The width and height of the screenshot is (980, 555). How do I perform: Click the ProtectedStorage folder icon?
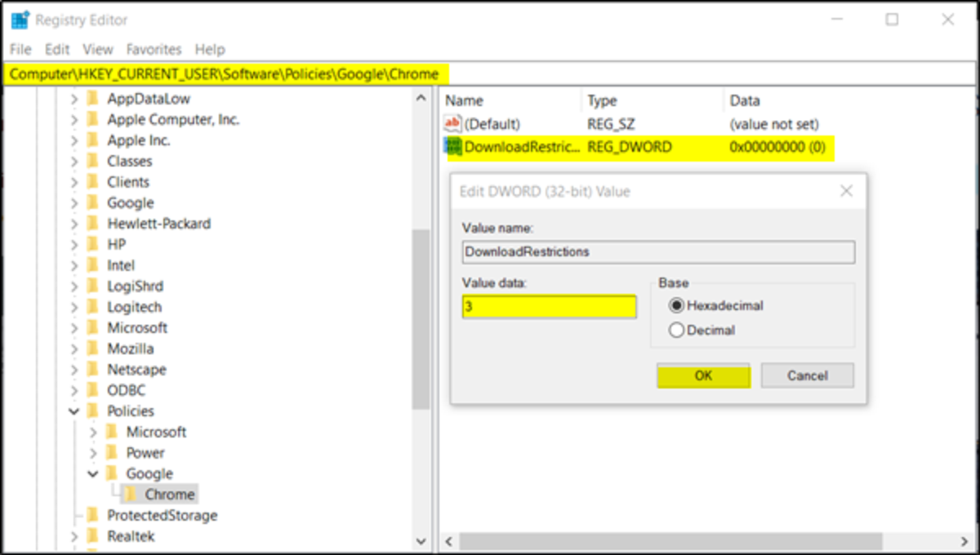click(x=95, y=516)
